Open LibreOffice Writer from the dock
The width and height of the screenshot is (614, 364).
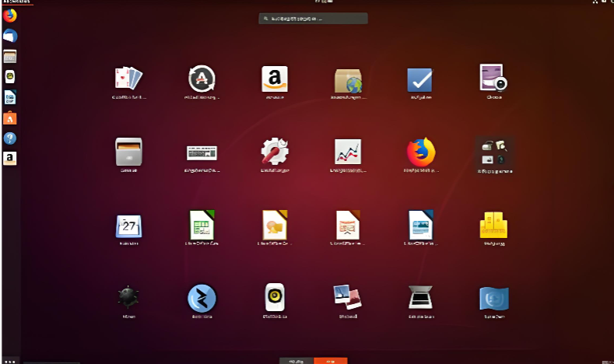10,97
